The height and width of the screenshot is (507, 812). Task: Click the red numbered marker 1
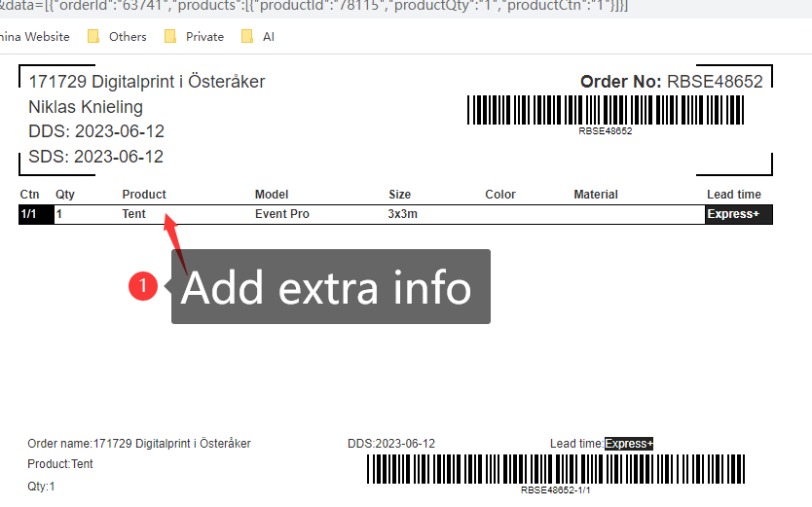(143, 286)
